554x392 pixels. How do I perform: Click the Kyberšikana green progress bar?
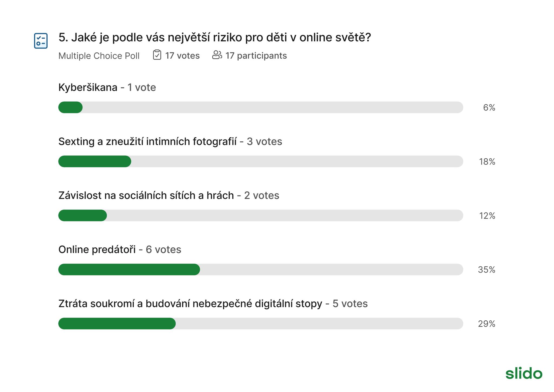[x=70, y=107]
